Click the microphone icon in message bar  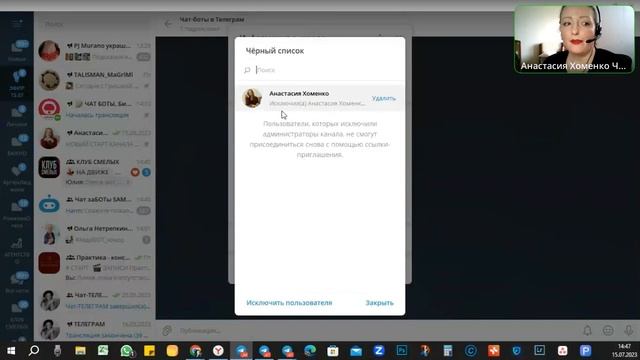(x=629, y=330)
